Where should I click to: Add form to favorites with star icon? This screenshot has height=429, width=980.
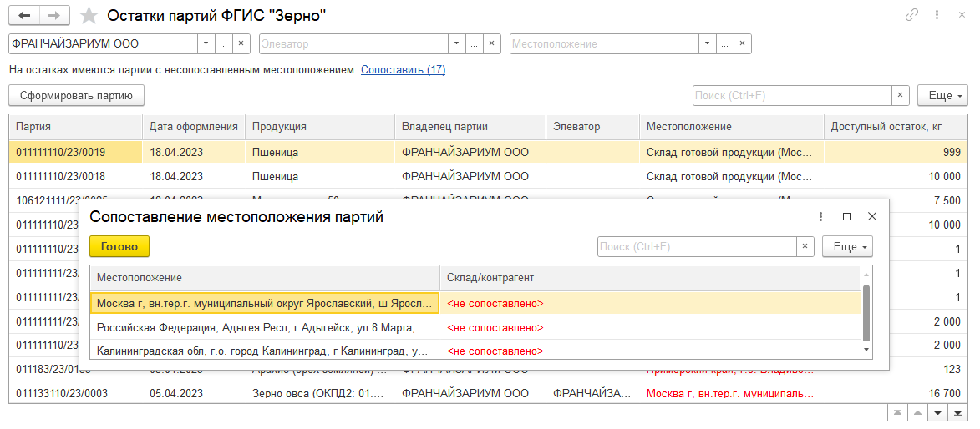coord(88,16)
